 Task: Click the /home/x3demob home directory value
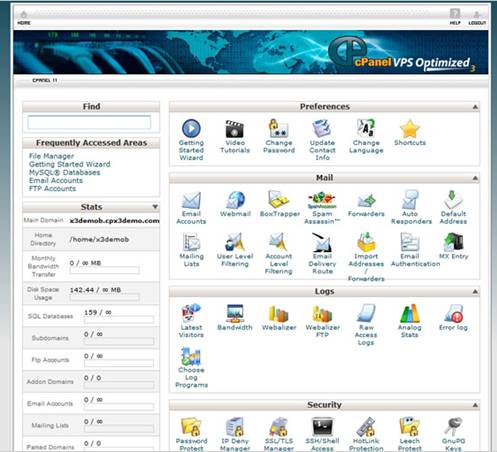(x=99, y=239)
